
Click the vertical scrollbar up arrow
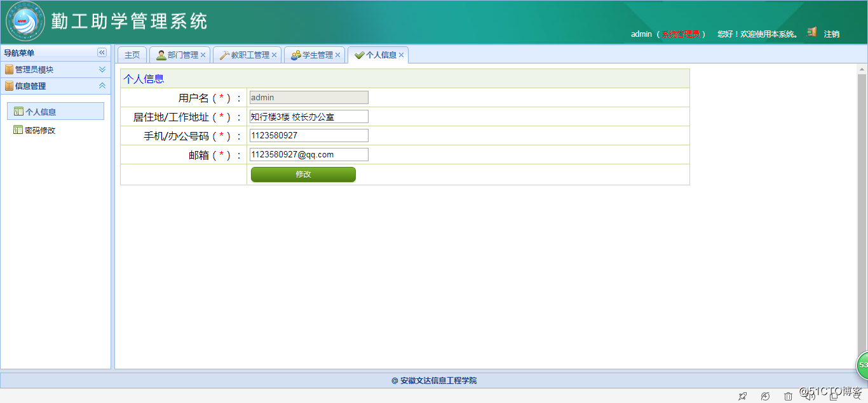[x=862, y=69]
